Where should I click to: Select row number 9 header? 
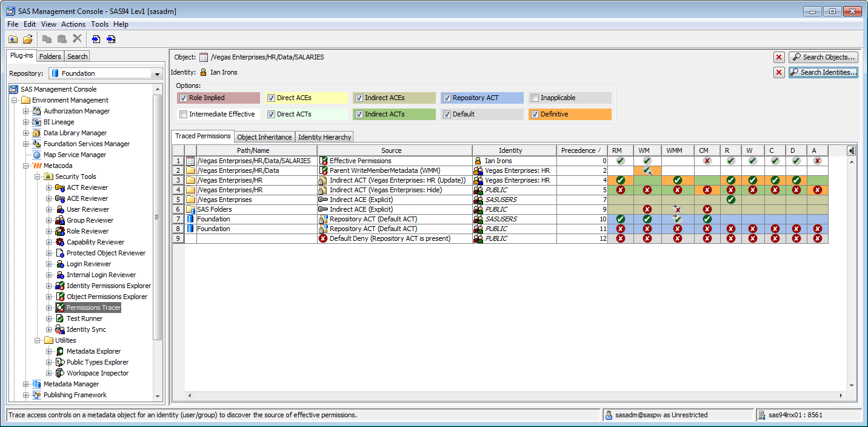178,238
